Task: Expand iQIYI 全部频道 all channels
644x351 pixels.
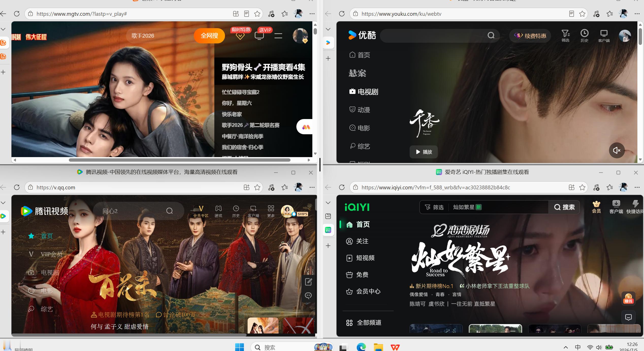Action: pos(364,323)
